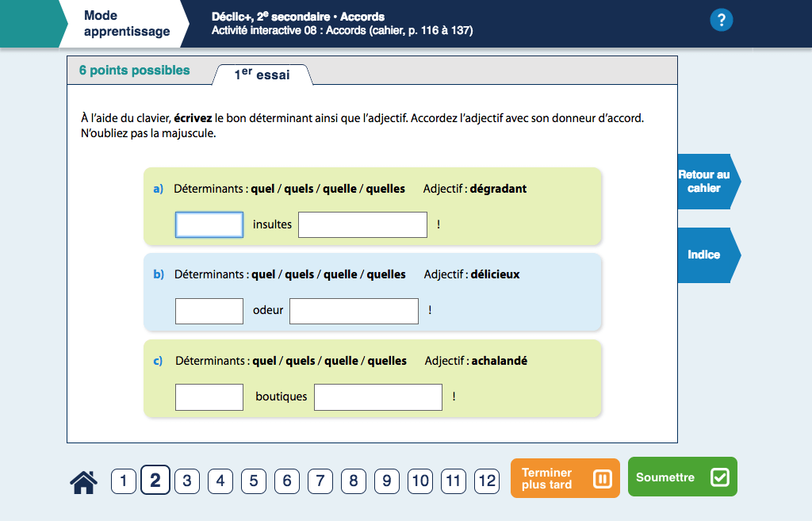This screenshot has height=521, width=812.
Task: Open question 7
Action: [320, 481]
